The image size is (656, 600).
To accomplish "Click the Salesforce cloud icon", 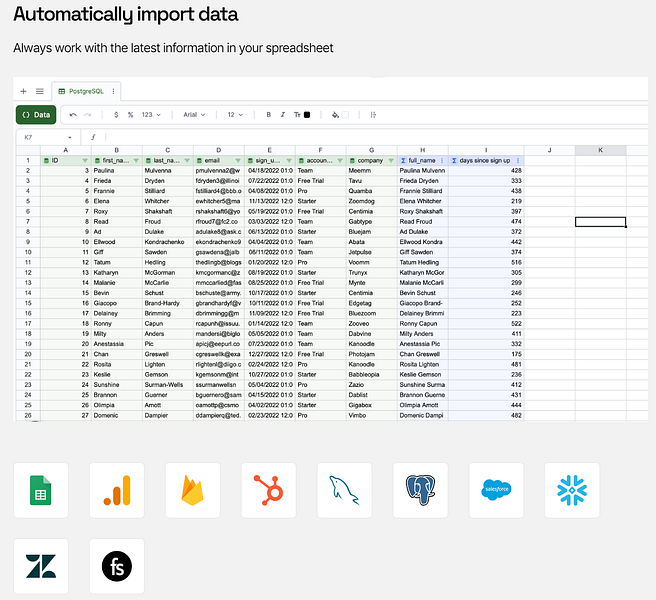I will tap(496, 490).
